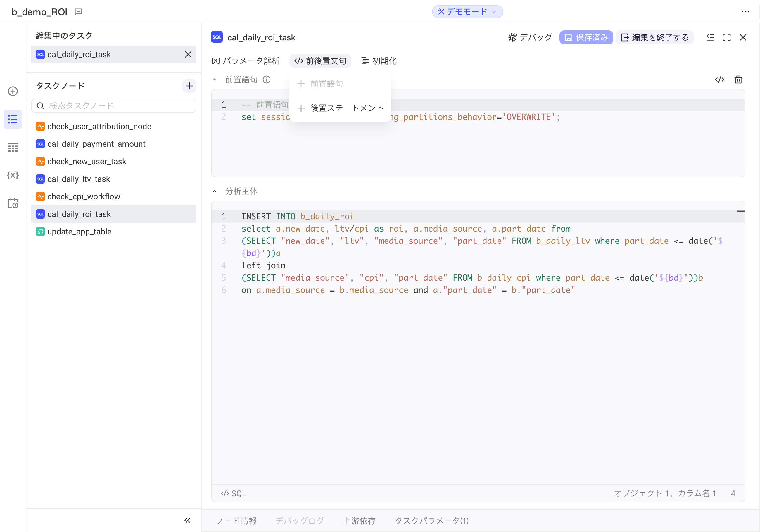Collapse the 前置語句 section
The width and height of the screenshot is (760, 532).
[215, 80]
